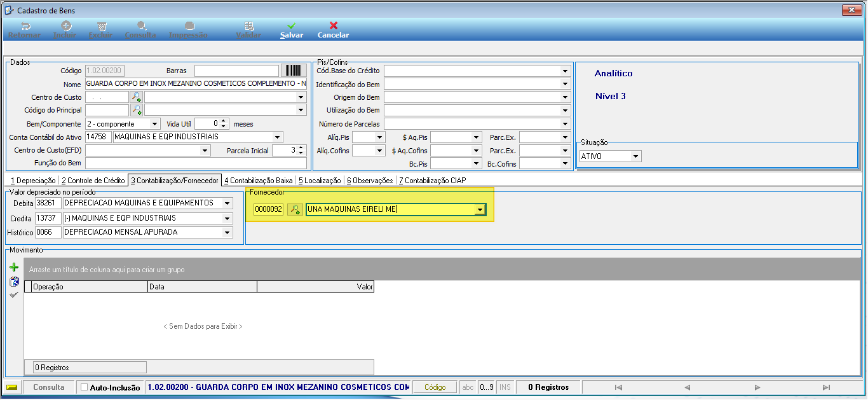Click the gray checkmark in Movimento panel
This screenshot has width=868, height=400.
click(x=14, y=294)
